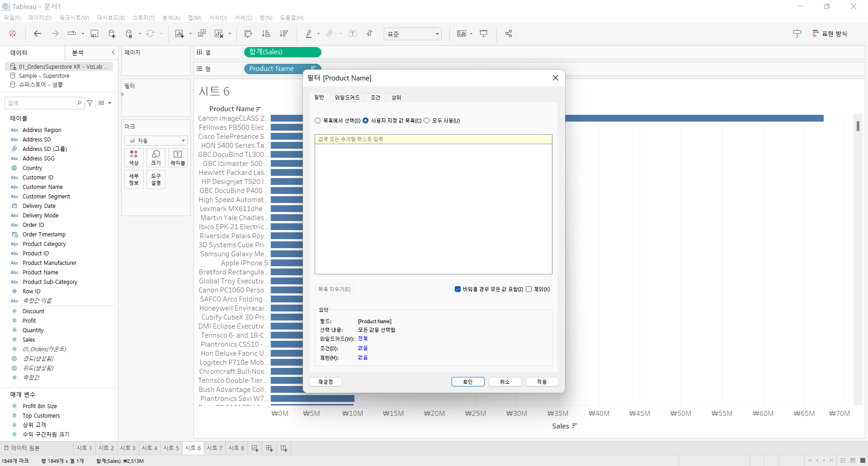This screenshot has width=868, height=466.
Task: Open the Data Source (데이터 원본) tab
Action: (x=22, y=448)
